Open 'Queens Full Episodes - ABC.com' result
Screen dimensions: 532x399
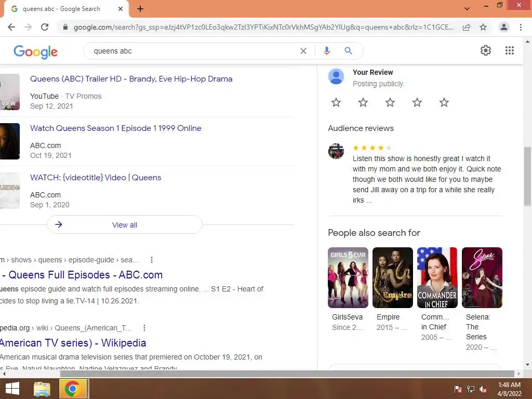tap(82, 275)
